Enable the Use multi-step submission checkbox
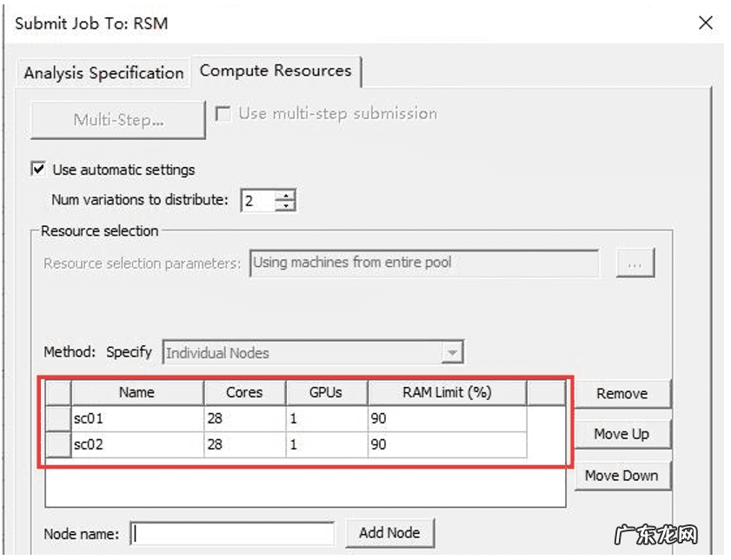 click(x=223, y=114)
